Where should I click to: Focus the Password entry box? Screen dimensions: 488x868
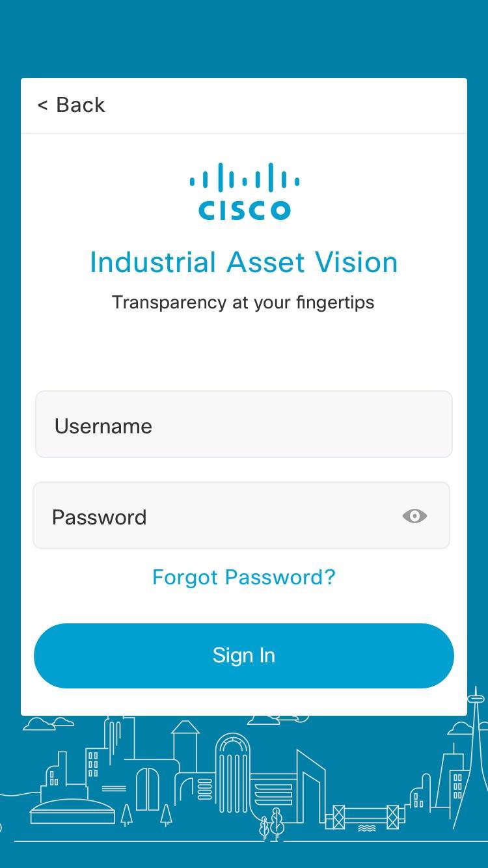coord(195,516)
